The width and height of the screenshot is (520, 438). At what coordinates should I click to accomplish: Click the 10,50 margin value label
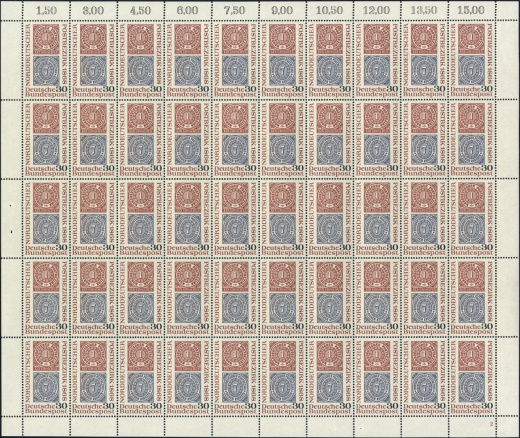pyautogui.click(x=329, y=10)
